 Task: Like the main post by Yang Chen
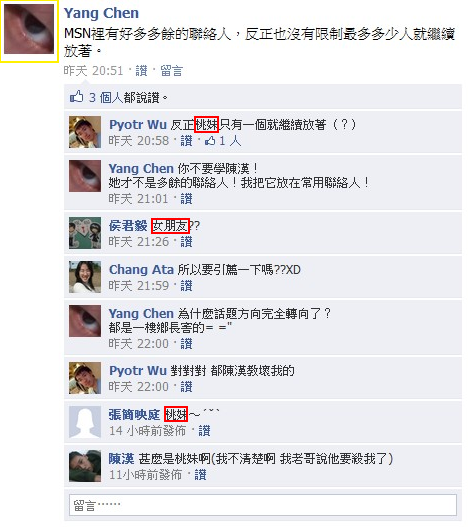coord(141,71)
